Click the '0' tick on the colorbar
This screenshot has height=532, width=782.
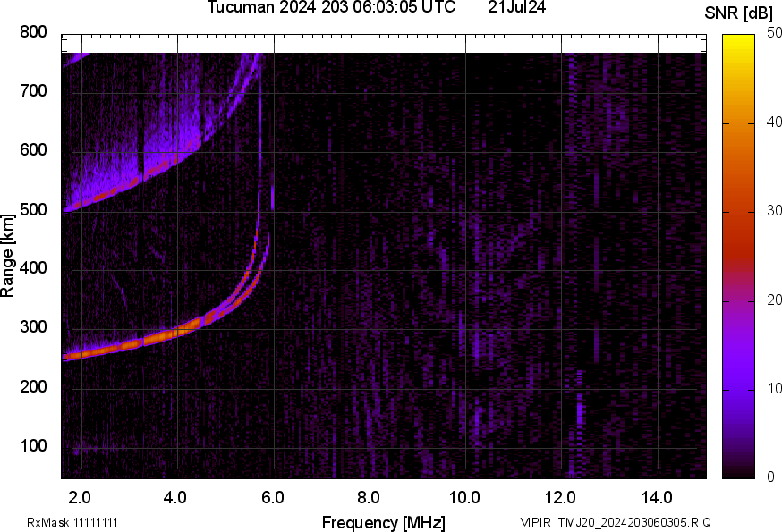pyautogui.click(x=771, y=477)
